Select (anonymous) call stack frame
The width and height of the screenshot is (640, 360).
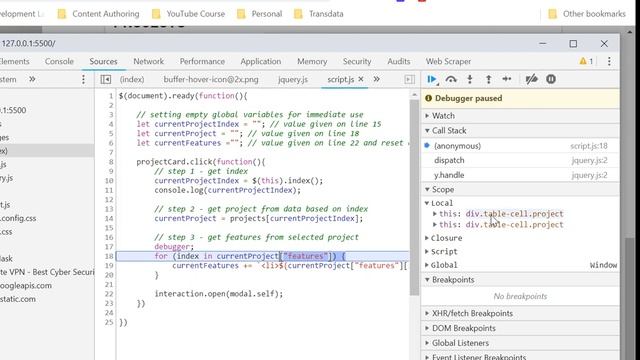(458, 146)
